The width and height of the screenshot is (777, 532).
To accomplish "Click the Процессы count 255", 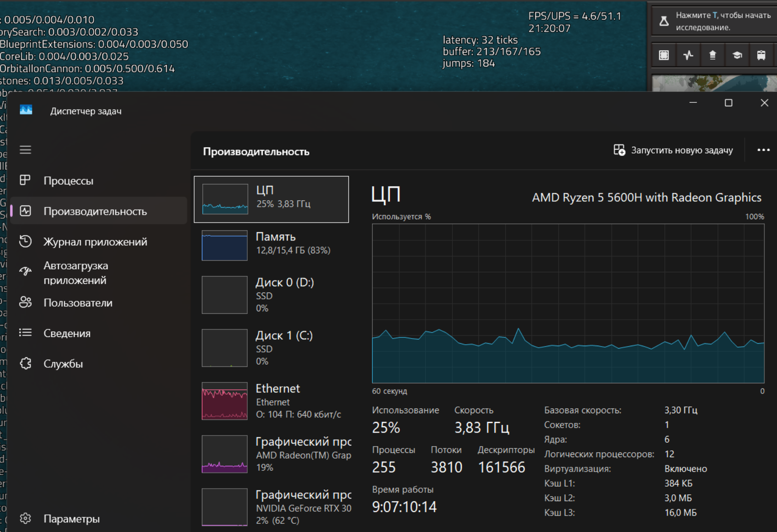I will pyautogui.click(x=384, y=467).
